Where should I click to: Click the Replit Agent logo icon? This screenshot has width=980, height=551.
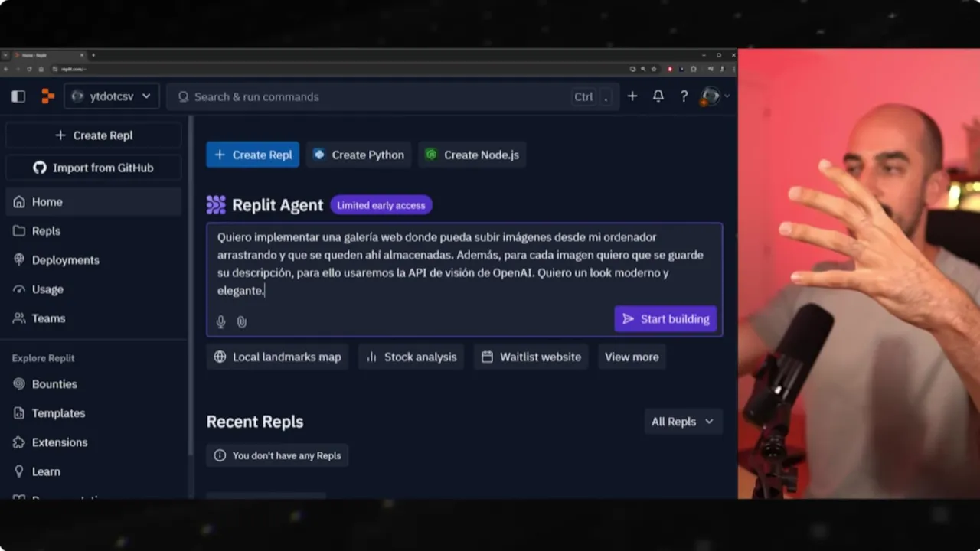[216, 205]
